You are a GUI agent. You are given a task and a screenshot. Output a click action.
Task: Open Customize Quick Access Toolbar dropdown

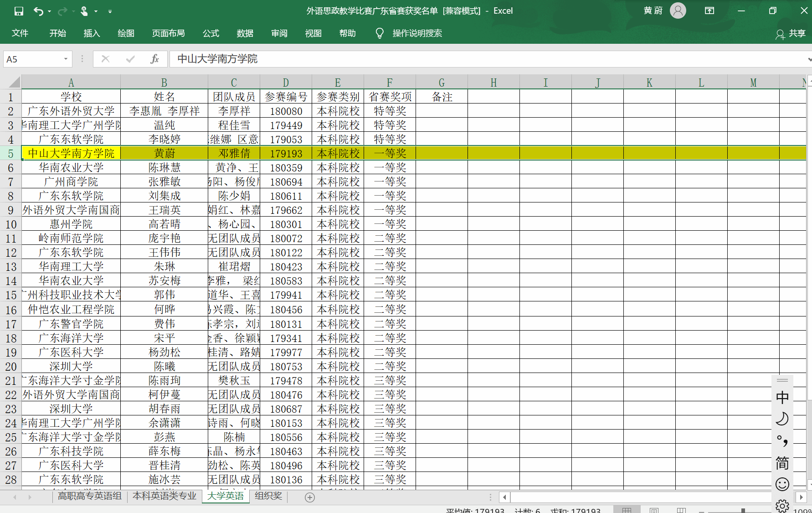pyautogui.click(x=110, y=11)
